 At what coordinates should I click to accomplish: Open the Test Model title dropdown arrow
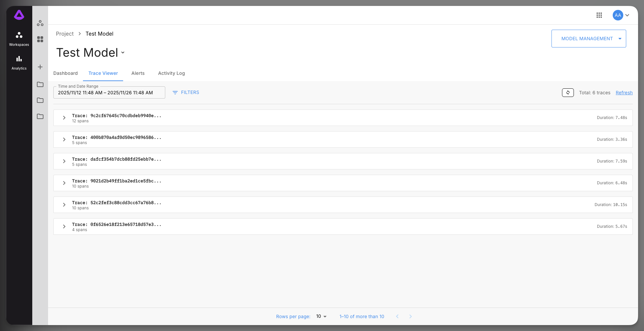coord(123,53)
